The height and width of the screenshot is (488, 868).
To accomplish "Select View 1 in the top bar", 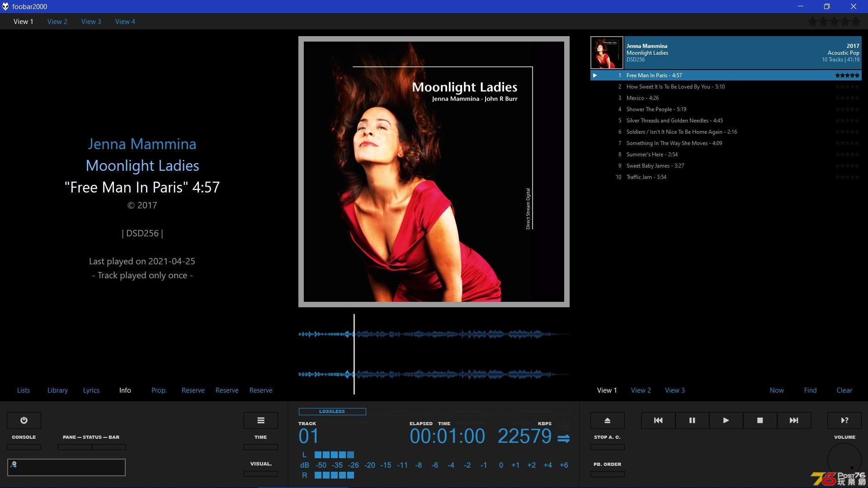I will 24,21.
